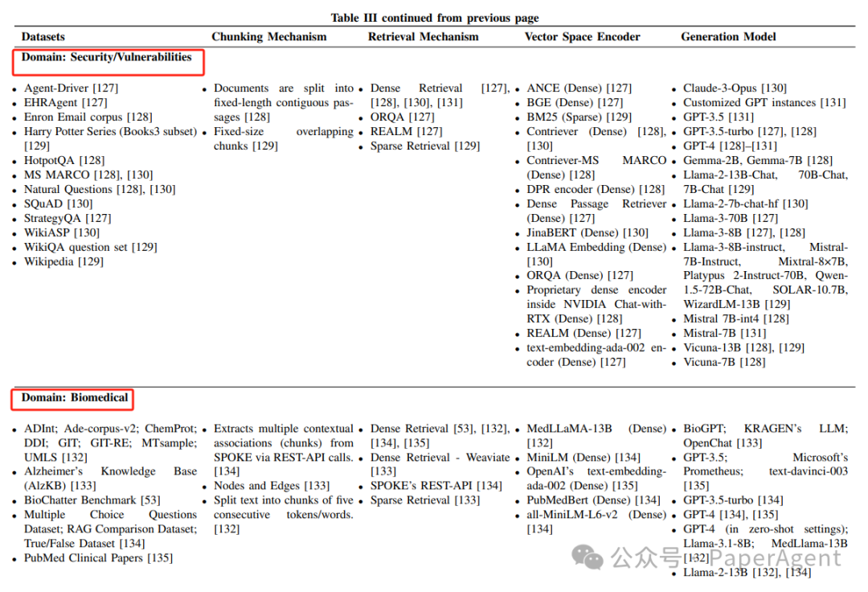Screen dimensions: 868x592
Task: Click the 'Natural Questions [128], [130]' entry
Action: click(x=100, y=189)
